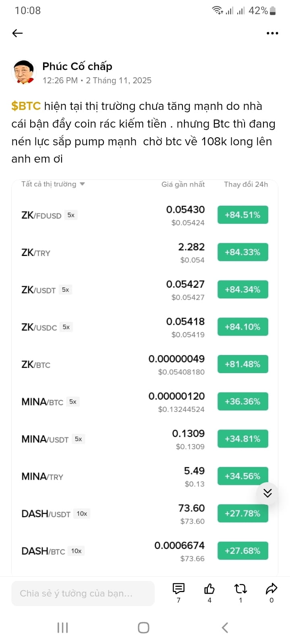Tap the Android back navigation chevron
This screenshot has height=644, width=290.
(225, 627)
